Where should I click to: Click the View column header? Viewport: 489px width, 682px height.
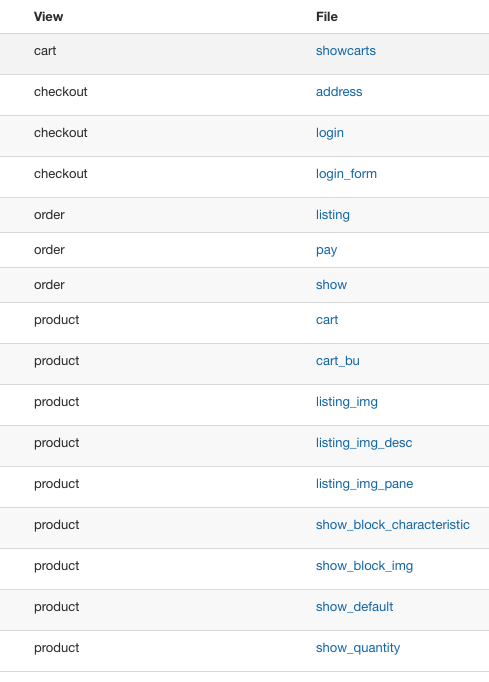pos(48,17)
